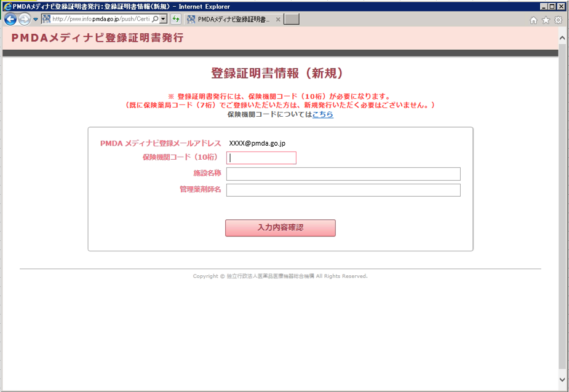Click the address bar URL field
This screenshot has height=392, width=569.
pos(100,19)
